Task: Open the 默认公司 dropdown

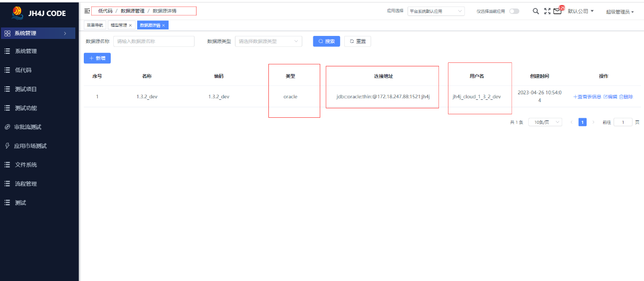Action: click(x=581, y=11)
